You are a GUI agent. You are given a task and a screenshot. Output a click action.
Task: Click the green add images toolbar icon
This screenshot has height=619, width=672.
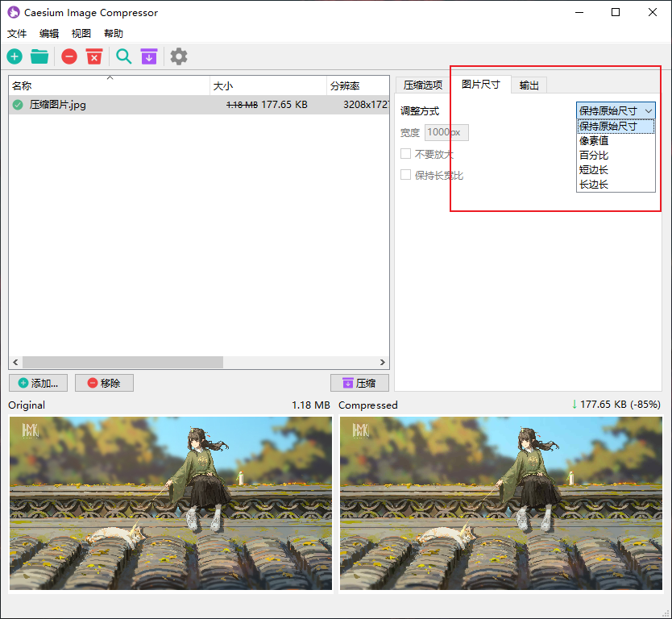tap(15, 56)
